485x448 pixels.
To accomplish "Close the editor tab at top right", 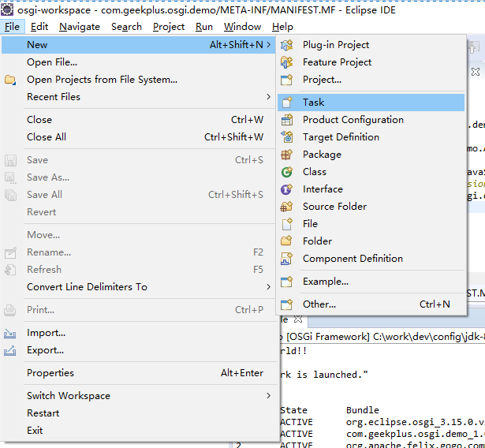I will tap(476, 72).
